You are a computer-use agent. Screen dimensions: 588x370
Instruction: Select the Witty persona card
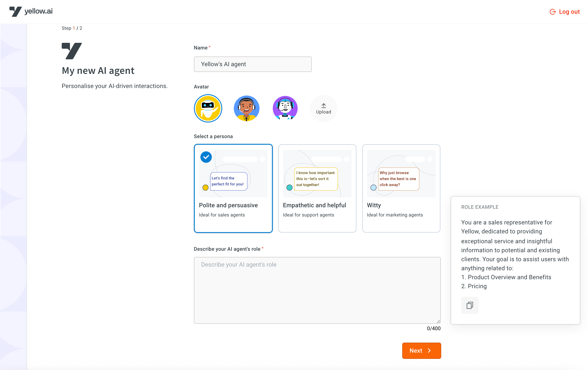pos(401,188)
